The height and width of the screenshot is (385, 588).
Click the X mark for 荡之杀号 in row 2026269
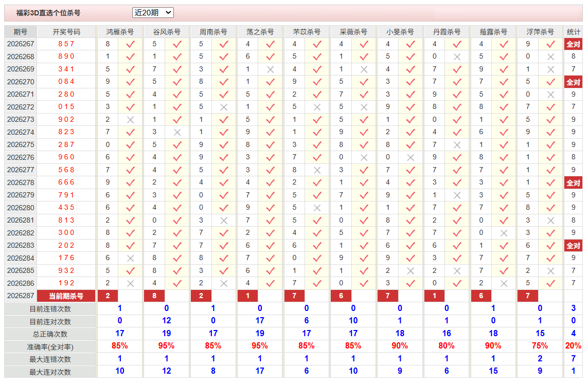(x=271, y=69)
